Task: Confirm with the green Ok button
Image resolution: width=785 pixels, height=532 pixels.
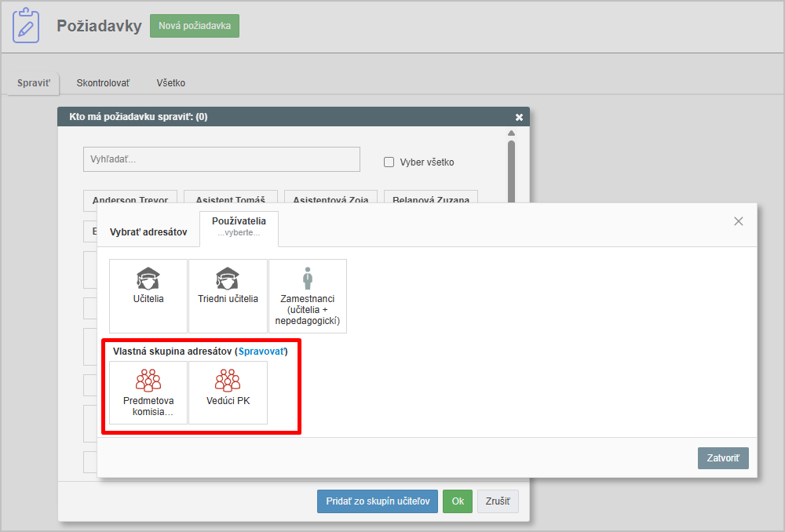Action: click(x=457, y=501)
